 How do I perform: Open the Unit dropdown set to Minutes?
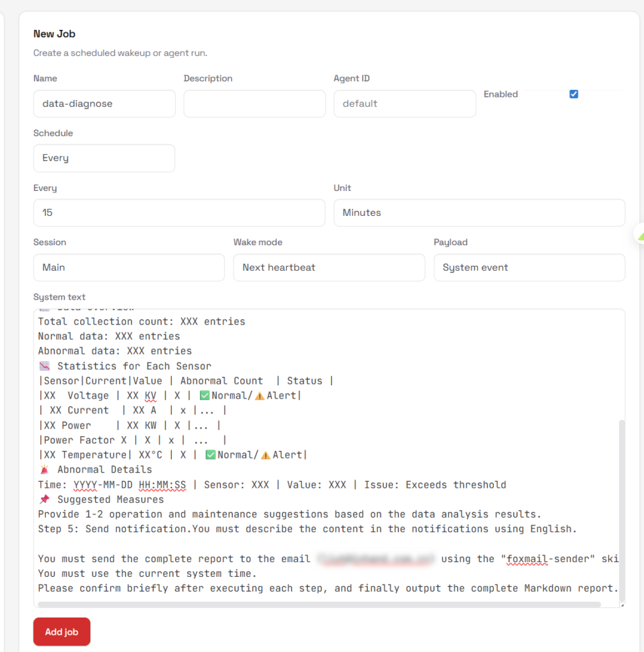tap(479, 213)
